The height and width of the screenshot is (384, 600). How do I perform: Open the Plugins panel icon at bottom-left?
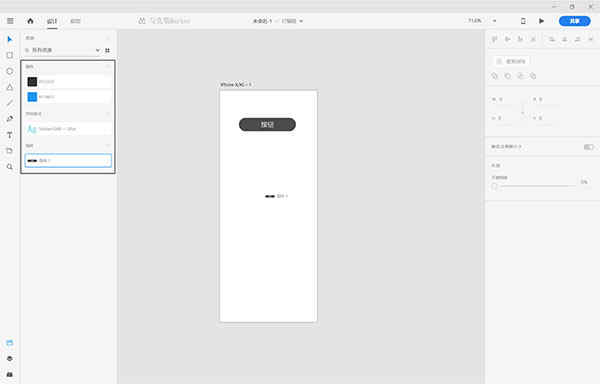[x=10, y=374]
